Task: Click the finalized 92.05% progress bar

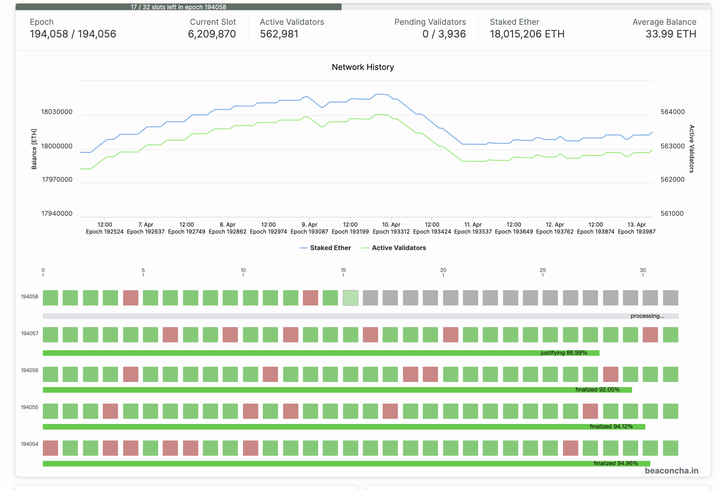Action: point(337,390)
